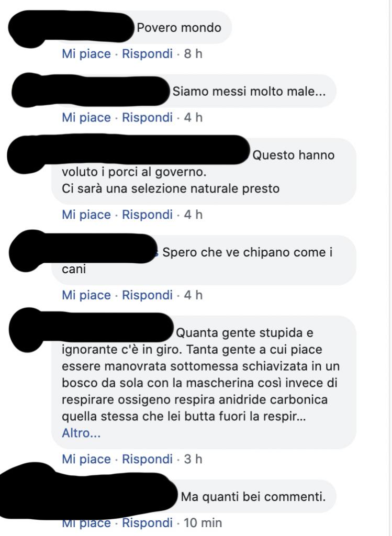The height and width of the screenshot is (536, 392).
Task: Reply to the 'come i cani' comment
Action: (x=147, y=295)
